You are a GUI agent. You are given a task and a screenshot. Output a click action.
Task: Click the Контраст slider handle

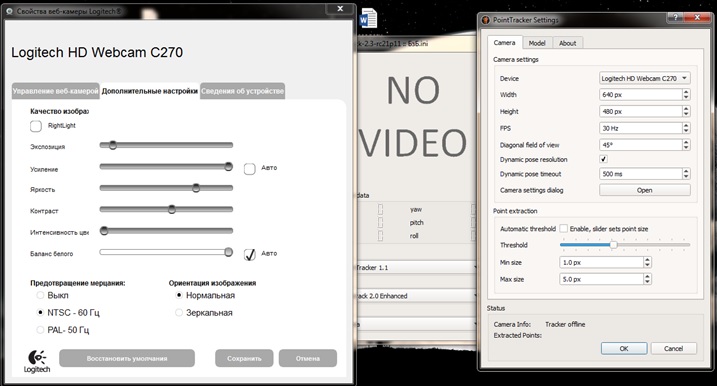click(171, 209)
